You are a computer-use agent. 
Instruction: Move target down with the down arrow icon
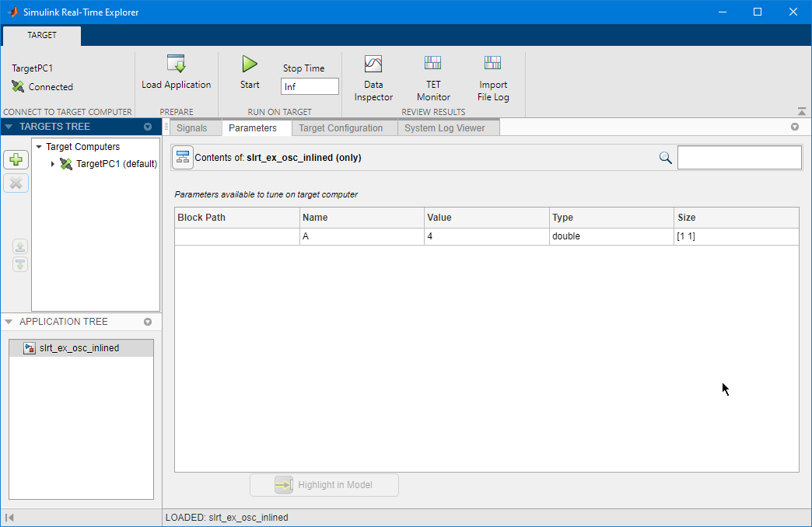20,264
